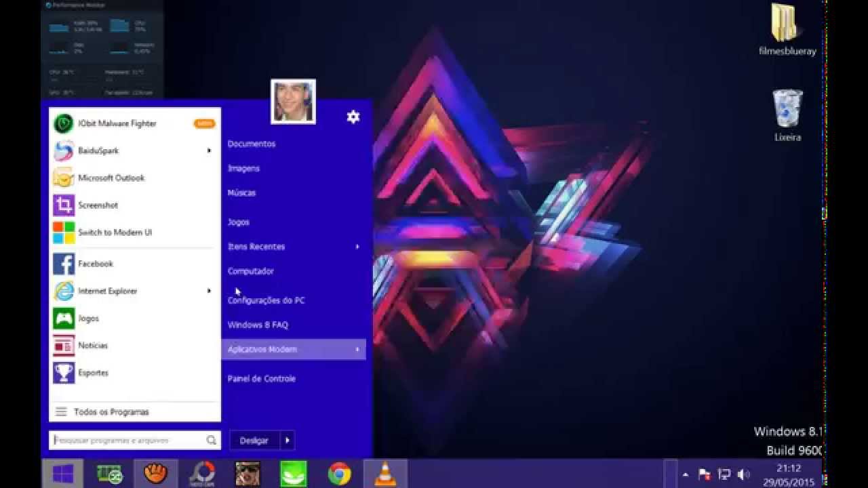Screen dimensions: 868x488
Task: Open the face photo taskbar app
Action: [248, 474]
